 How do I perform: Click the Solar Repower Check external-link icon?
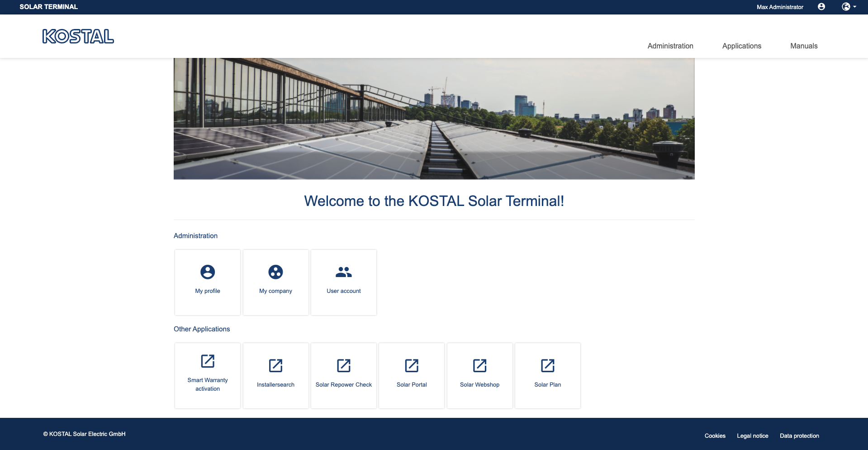coord(344,365)
